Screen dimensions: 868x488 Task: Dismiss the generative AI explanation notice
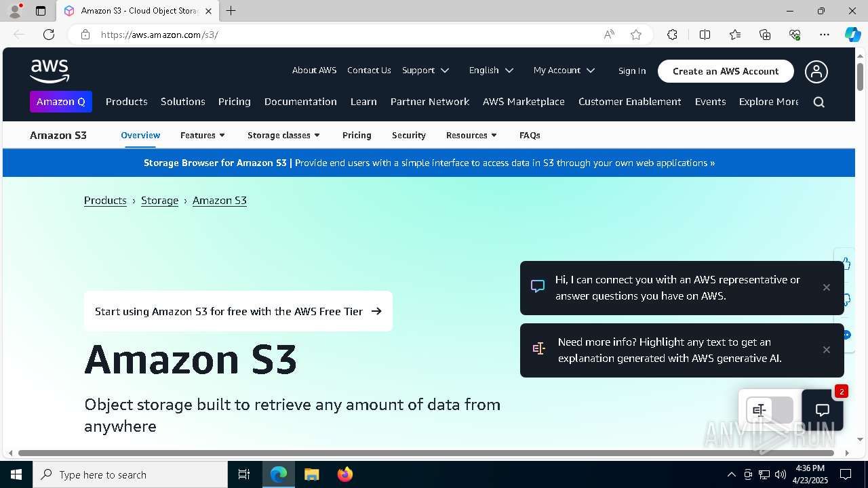point(827,350)
